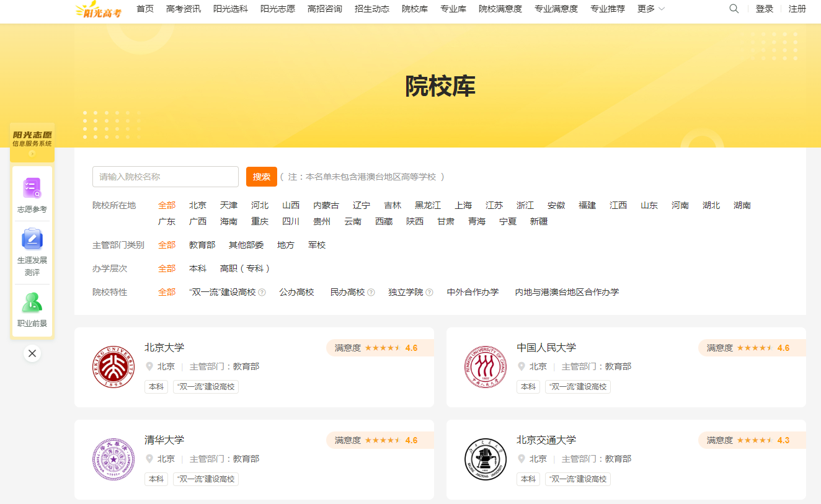Expand the 更多 dropdown in the navigation

pyautogui.click(x=651, y=9)
